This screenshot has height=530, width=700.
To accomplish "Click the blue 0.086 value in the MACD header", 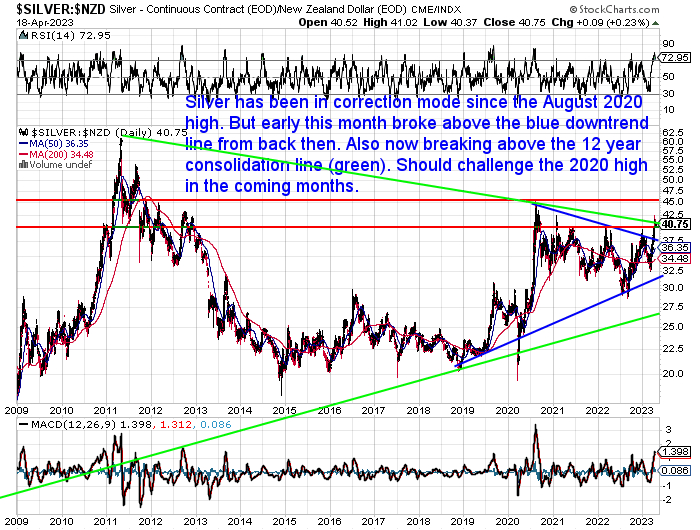I will tap(216, 424).
